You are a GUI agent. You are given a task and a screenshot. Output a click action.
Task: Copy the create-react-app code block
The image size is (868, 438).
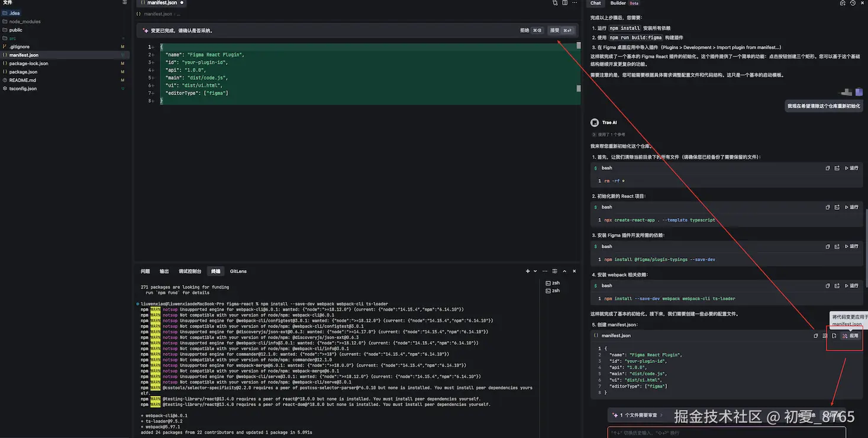(828, 207)
